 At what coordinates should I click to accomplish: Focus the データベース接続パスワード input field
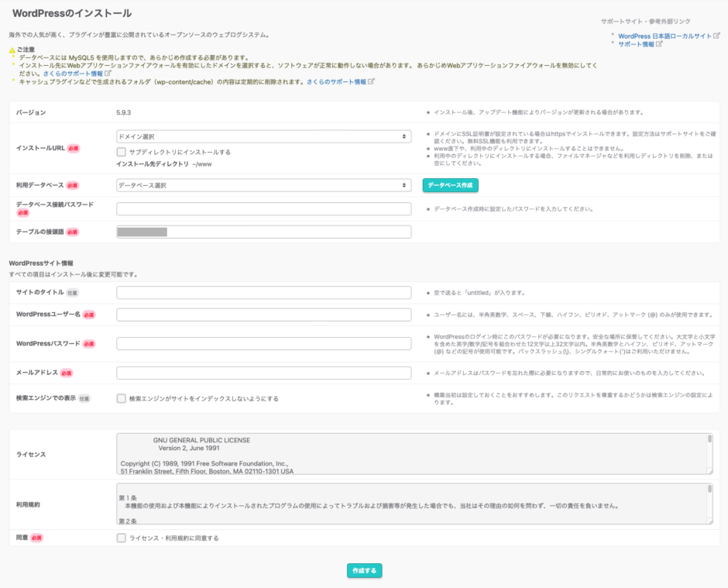pyautogui.click(x=263, y=209)
